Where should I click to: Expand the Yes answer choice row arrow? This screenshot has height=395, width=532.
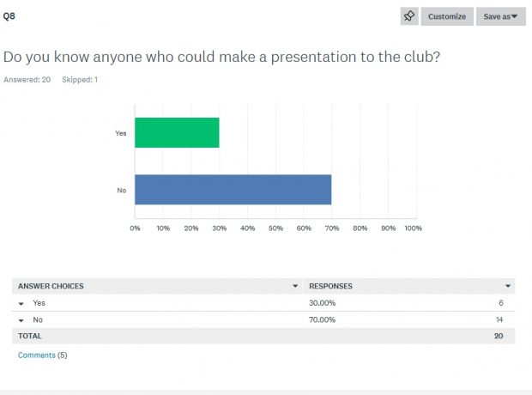(x=21, y=303)
